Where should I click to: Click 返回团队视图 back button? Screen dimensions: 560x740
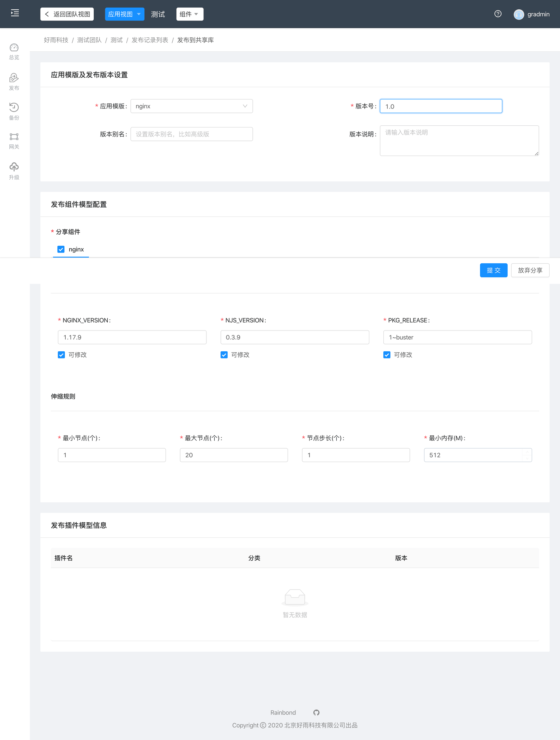coord(67,14)
